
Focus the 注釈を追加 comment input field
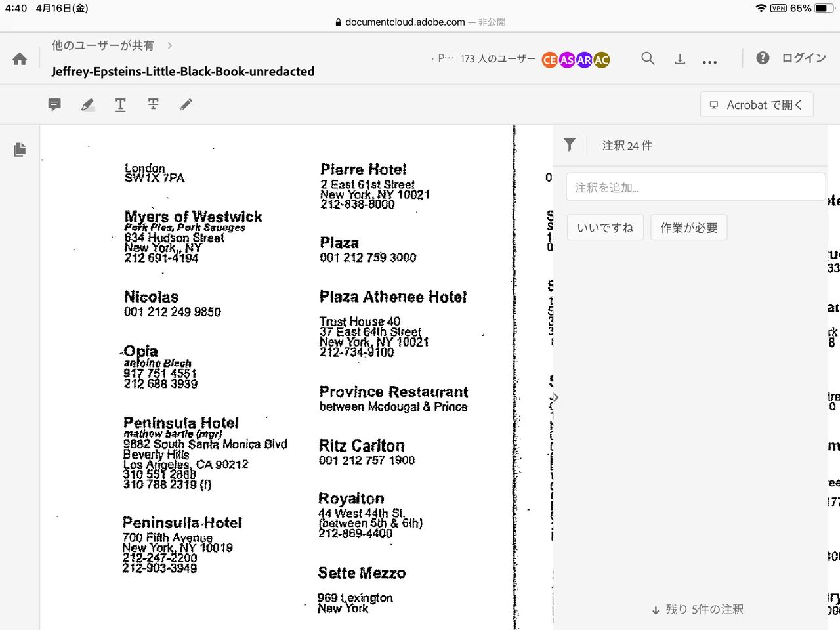click(x=696, y=187)
